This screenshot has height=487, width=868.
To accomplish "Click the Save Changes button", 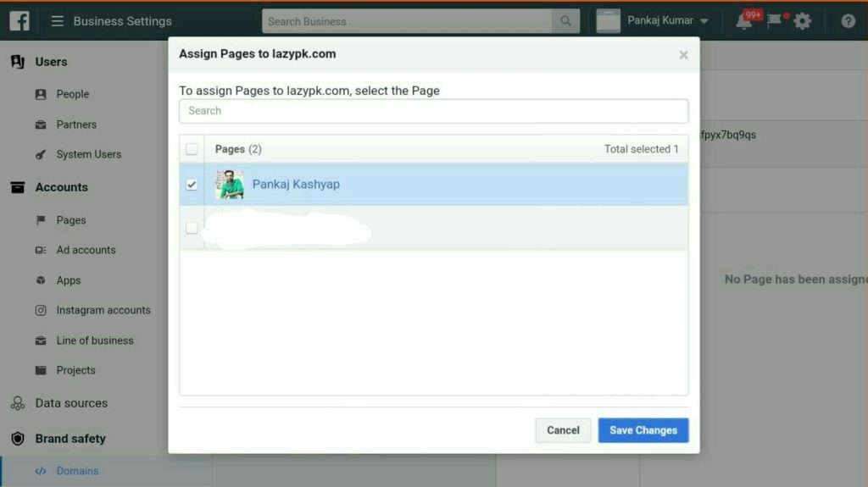I will tap(643, 430).
